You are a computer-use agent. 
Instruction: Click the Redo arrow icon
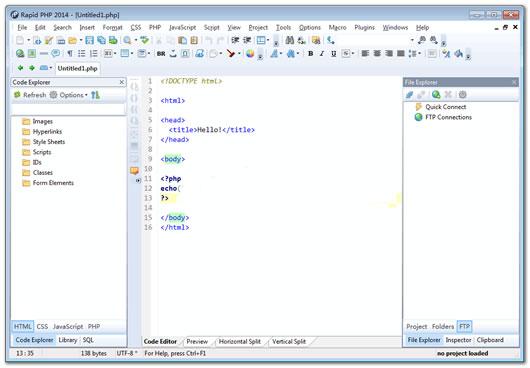(x=220, y=41)
